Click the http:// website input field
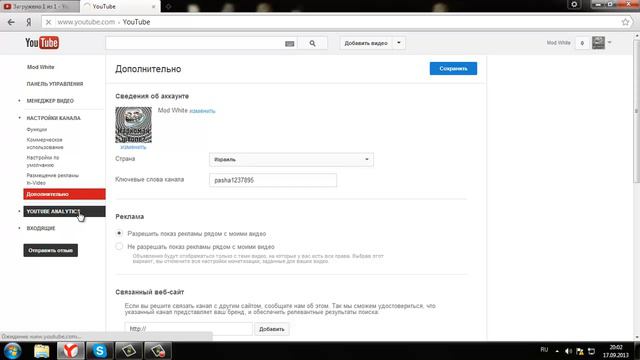The height and width of the screenshot is (360, 640). click(189, 329)
